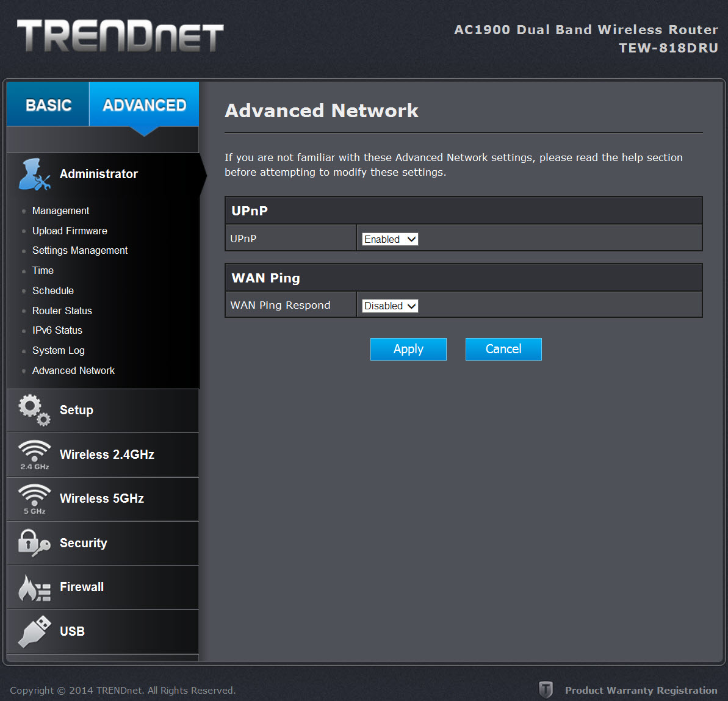Go to the Router Status page

pyautogui.click(x=62, y=311)
